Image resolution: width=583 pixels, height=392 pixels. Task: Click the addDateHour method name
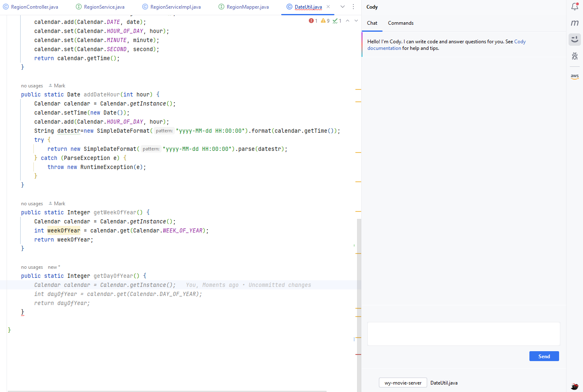pyautogui.click(x=102, y=94)
